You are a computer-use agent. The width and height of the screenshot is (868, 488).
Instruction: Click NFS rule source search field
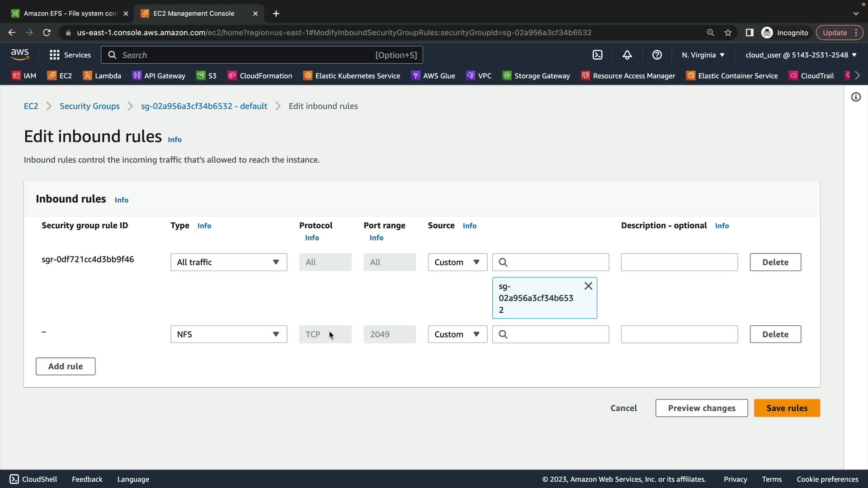[556, 334]
